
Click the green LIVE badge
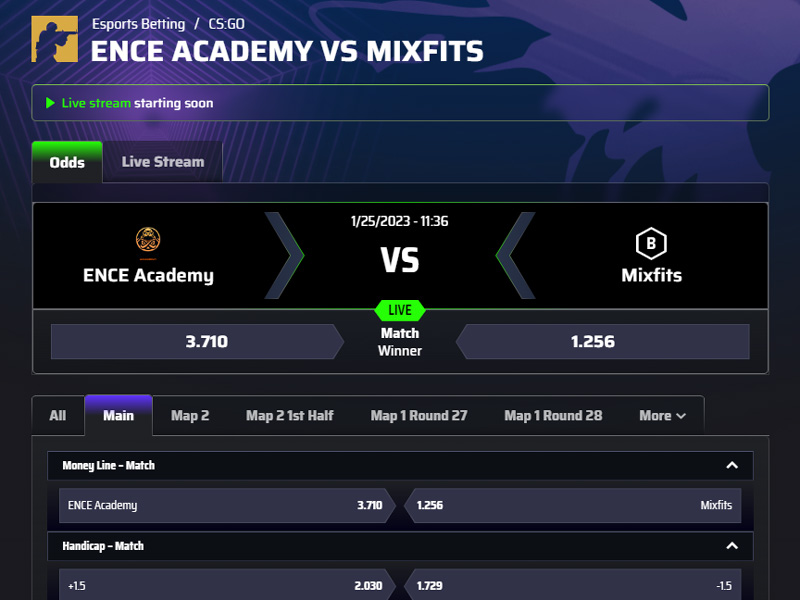(400, 310)
